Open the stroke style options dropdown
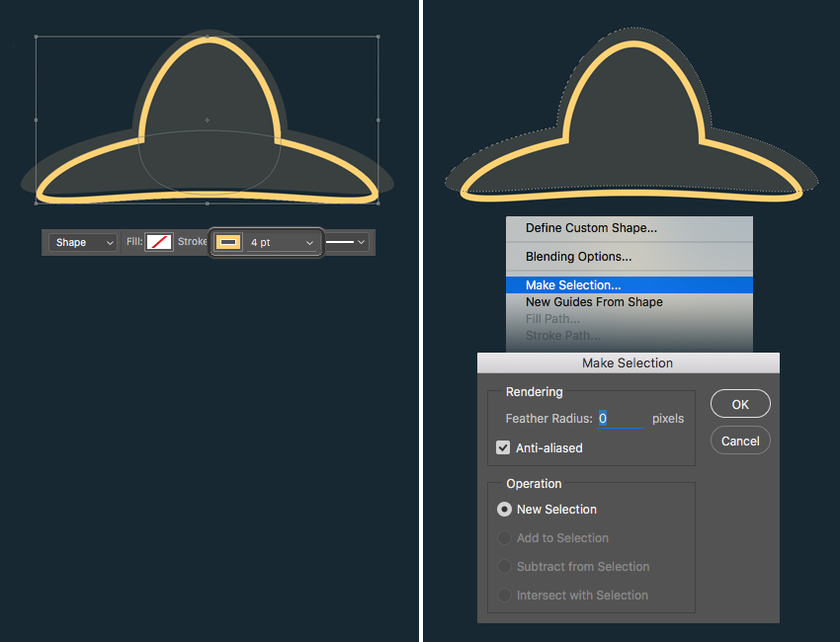840x642 pixels. [x=360, y=241]
